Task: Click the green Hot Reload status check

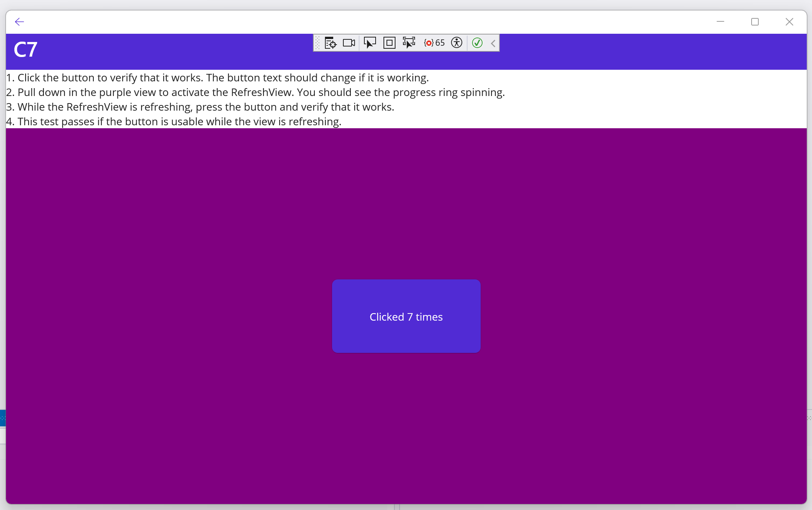Action: (x=477, y=43)
